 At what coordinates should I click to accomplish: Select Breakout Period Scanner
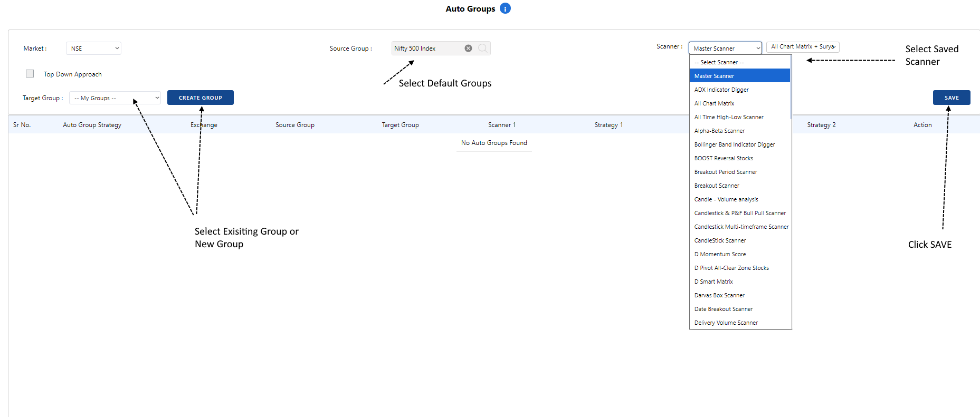[x=740, y=172]
